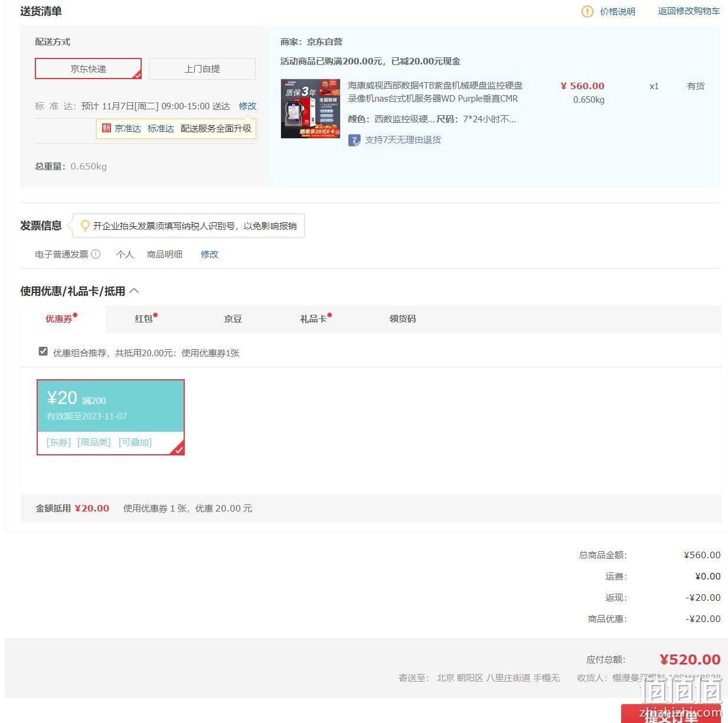Collapse the 使用优惠/礼品卡/抵用 section chevron

(x=134, y=291)
